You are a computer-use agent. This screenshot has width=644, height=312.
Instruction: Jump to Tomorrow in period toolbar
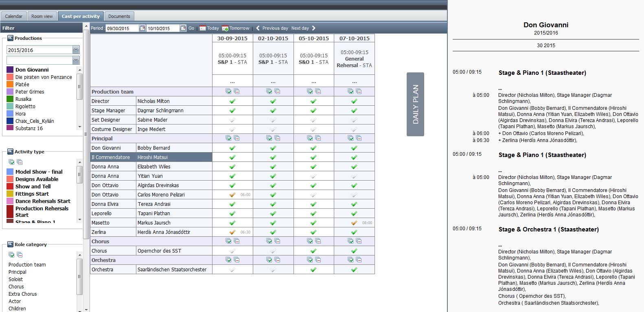(235, 28)
